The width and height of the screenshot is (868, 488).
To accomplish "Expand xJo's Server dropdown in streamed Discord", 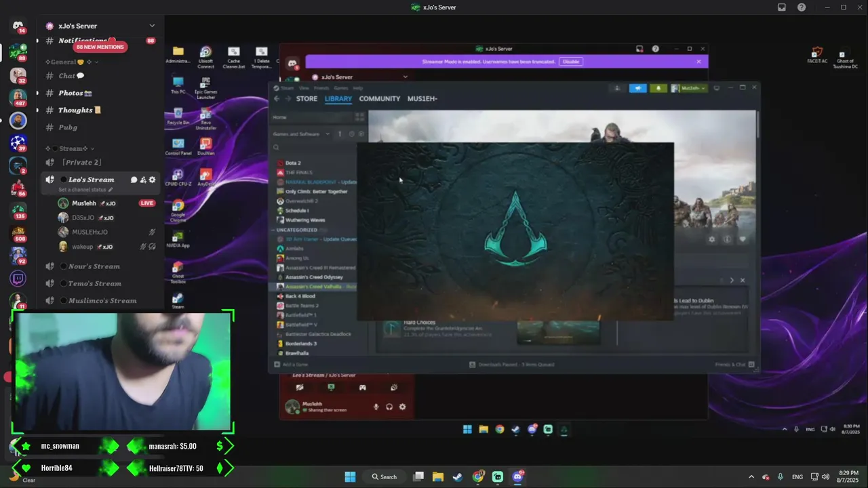I will pyautogui.click(x=405, y=77).
